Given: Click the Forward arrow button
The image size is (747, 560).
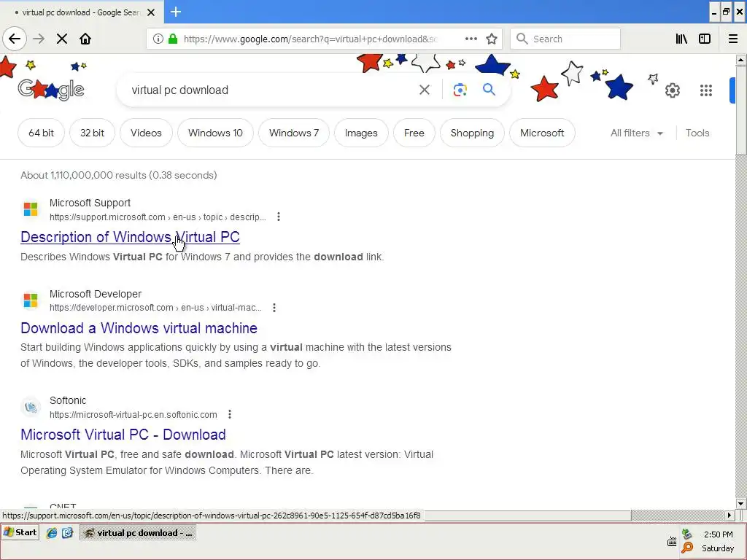Looking at the screenshot, I should [39, 39].
